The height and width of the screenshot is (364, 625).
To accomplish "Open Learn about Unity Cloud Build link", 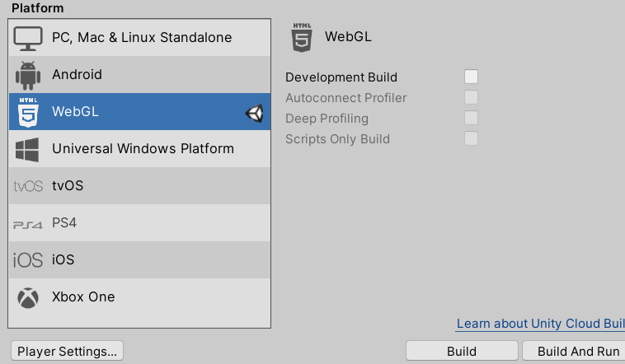I will pos(541,324).
